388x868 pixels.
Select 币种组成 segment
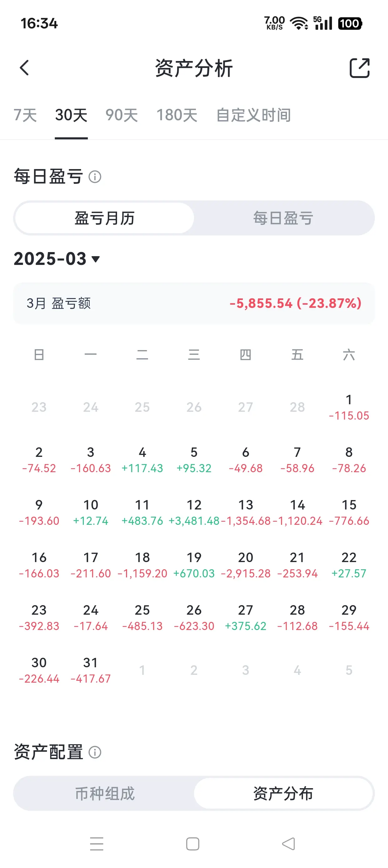pos(105,793)
